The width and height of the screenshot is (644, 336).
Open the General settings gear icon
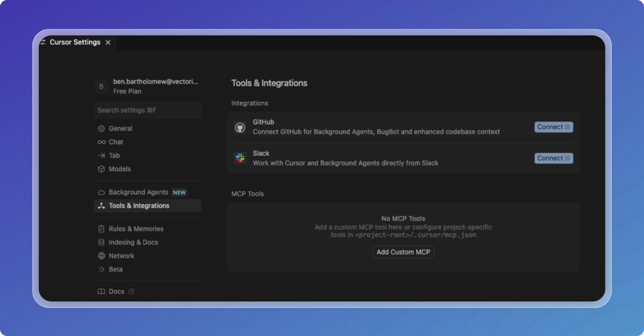pyautogui.click(x=101, y=129)
